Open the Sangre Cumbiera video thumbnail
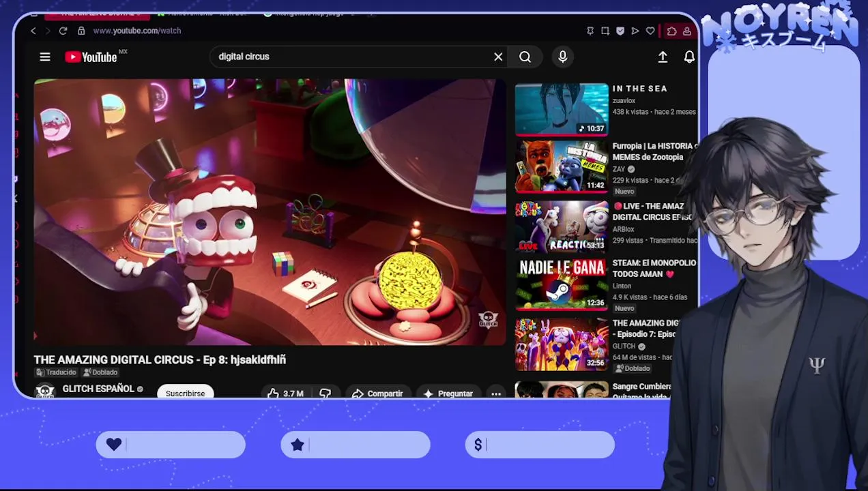Screen dimensions: 868x491 point(562,390)
